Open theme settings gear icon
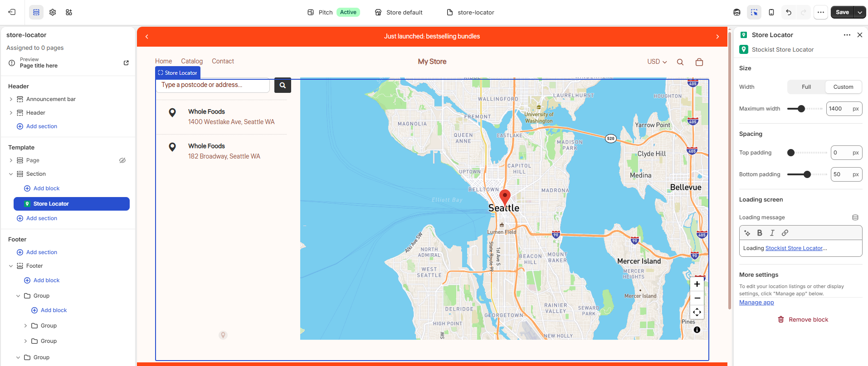Image resolution: width=868 pixels, height=366 pixels. pos(53,12)
